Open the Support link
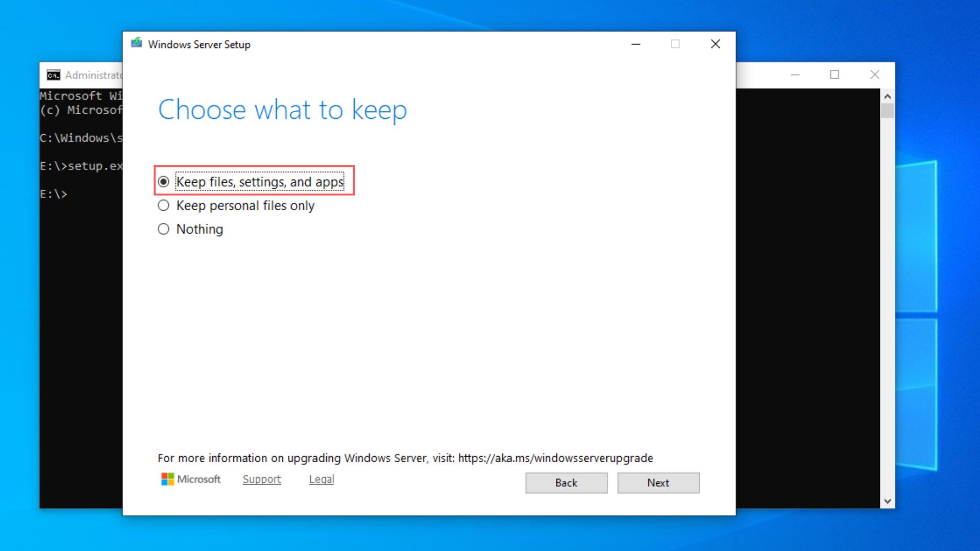Image resolution: width=980 pixels, height=551 pixels. [x=261, y=479]
